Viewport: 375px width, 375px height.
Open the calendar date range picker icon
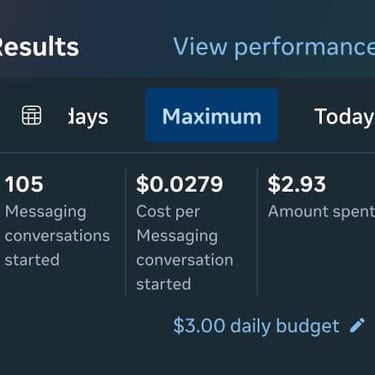click(x=32, y=115)
